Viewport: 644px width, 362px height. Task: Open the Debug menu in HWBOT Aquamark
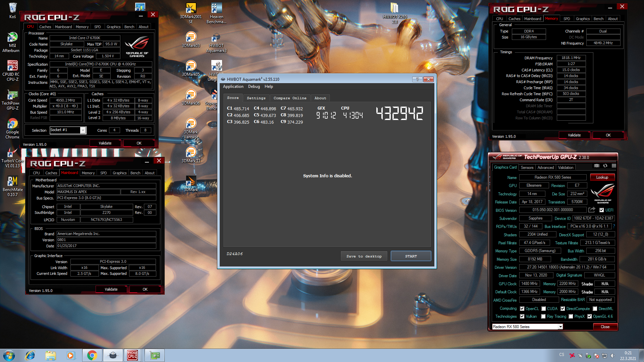tap(254, 86)
